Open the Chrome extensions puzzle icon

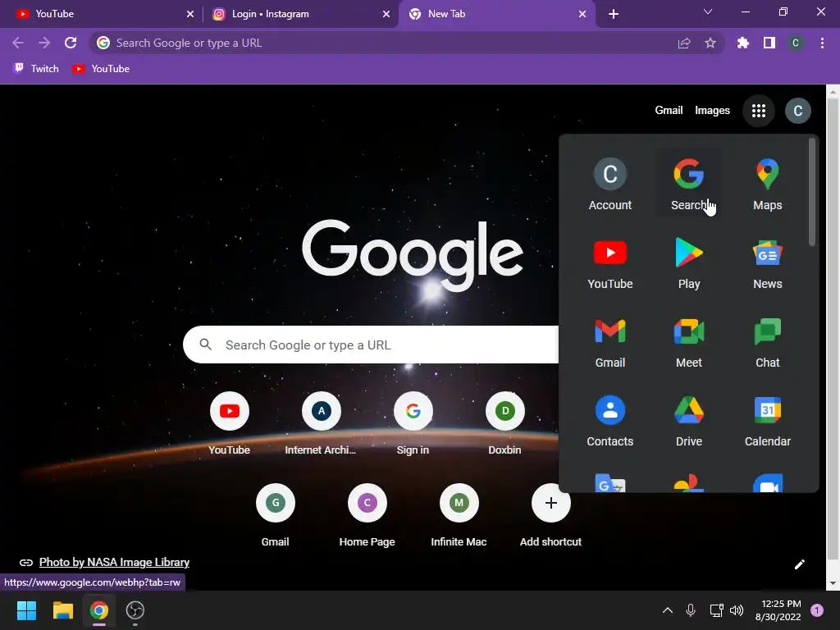[742, 43]
